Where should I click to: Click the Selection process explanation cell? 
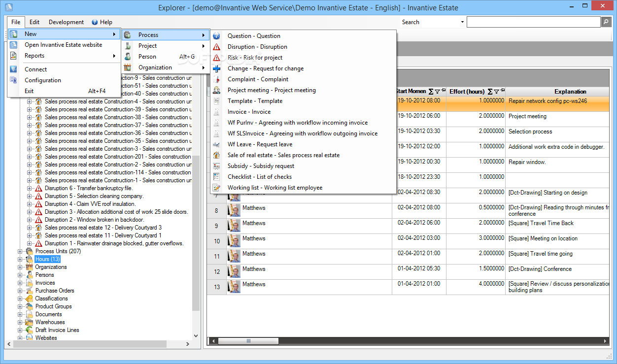pyautogui.click(x=557, y=134)
